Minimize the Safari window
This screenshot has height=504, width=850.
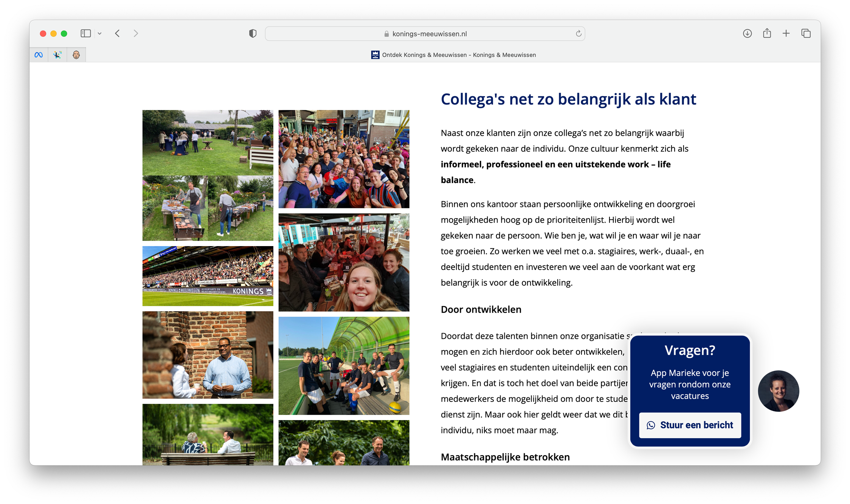[54, 34]
